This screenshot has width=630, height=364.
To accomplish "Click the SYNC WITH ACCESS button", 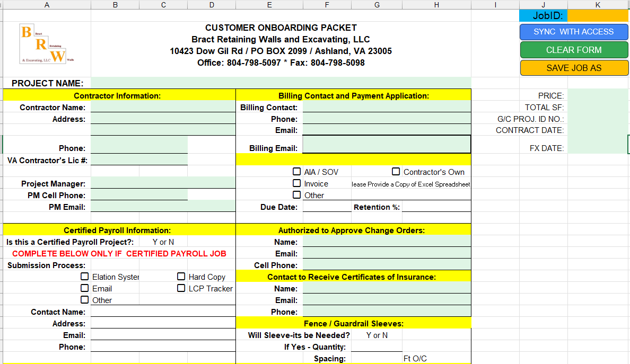I will (x=574, y=32).
